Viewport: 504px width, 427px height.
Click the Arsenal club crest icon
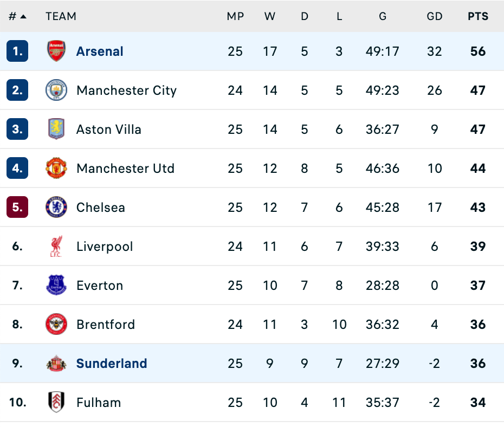(56, 51)
